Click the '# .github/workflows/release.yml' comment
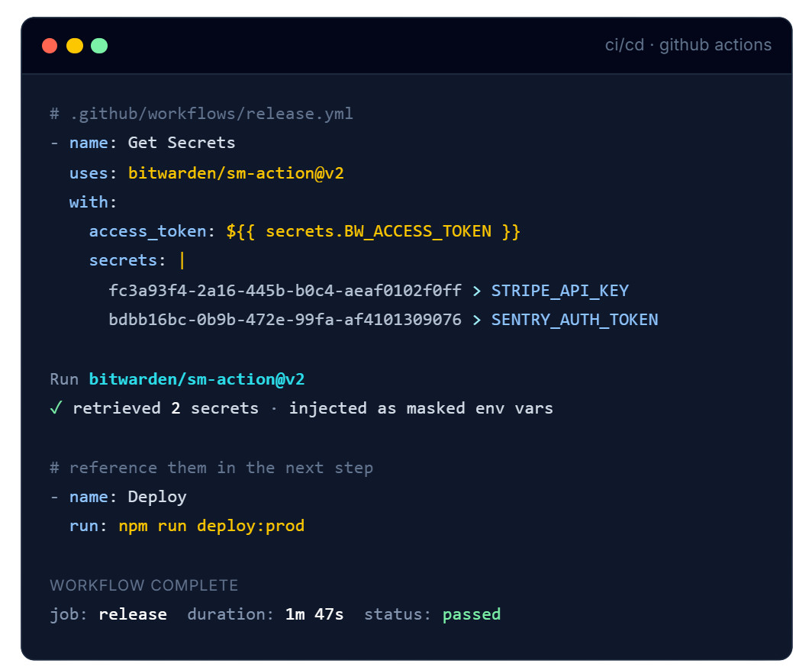This screenshot has height=670, width=812. [x=201, y=114]
